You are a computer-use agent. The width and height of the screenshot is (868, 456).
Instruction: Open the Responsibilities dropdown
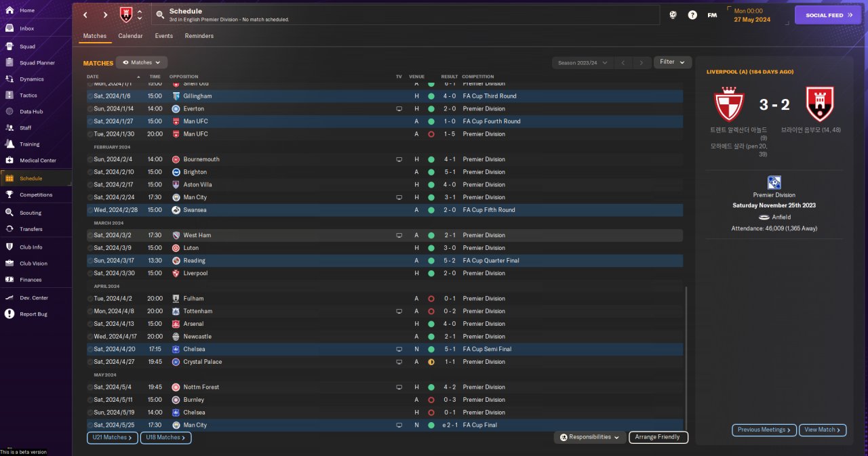pyautogui.click(x=590, y=437)
